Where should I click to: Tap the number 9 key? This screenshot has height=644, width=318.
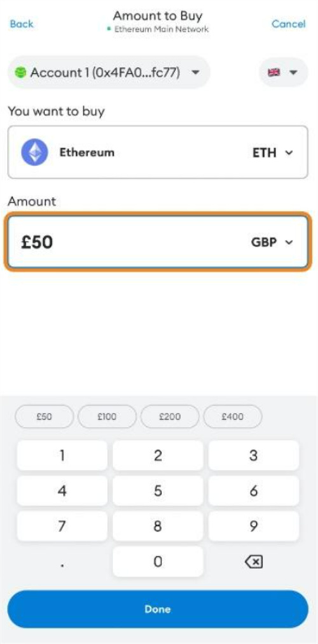click(x=253, y=526)
